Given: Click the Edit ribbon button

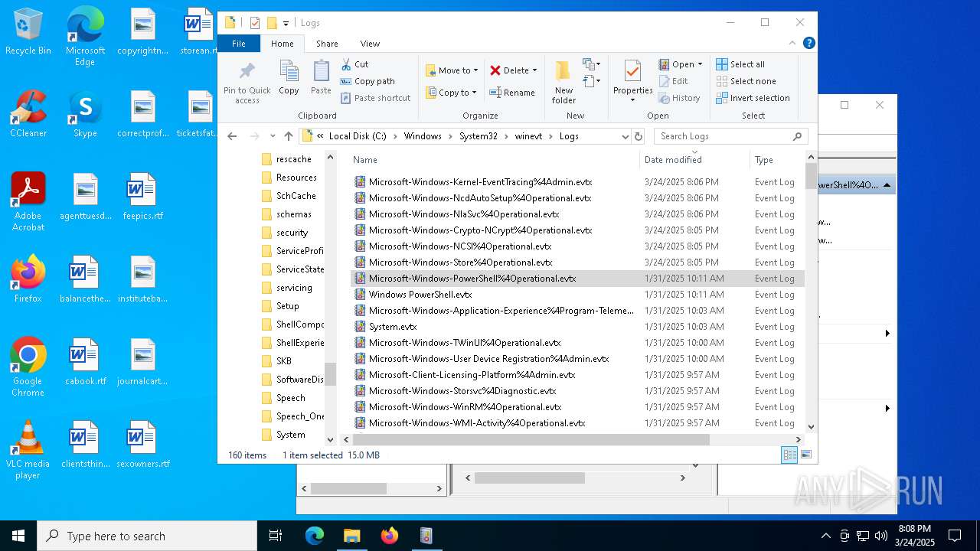Looking at the screenshot, I should tap(673, 81).
